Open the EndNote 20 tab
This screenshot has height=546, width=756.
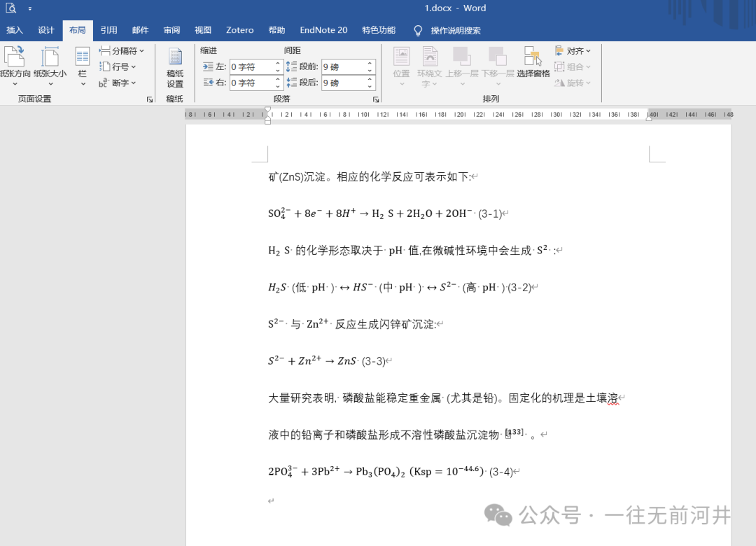click(323, 30)
